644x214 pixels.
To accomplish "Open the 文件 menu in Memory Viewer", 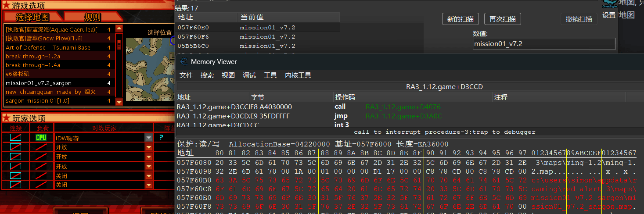I will (x=186, y=75).
